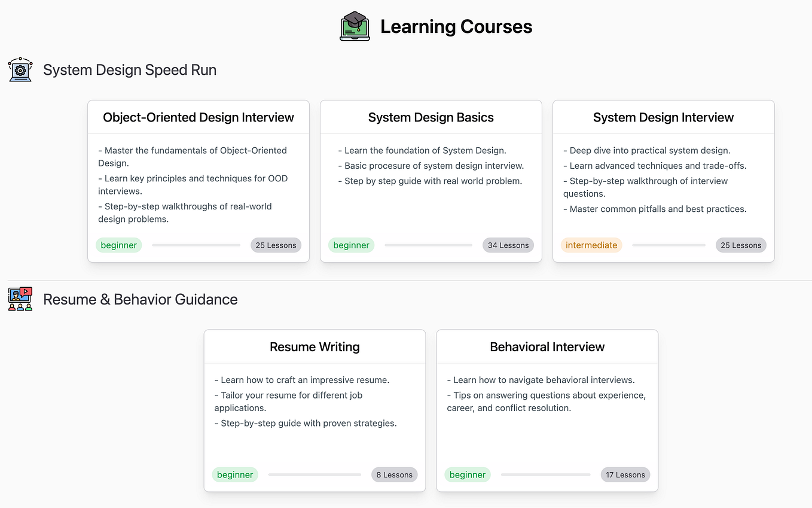This screenshot has height=508, width=812.
Task: Open the Resume Writing course
Action: (x=315, y=346)
